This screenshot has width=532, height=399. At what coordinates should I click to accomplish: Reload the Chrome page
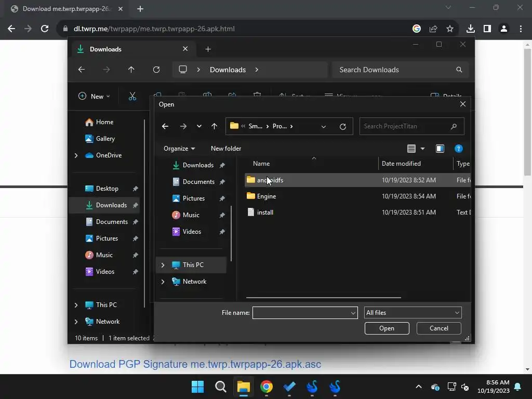tap(45, 29)
